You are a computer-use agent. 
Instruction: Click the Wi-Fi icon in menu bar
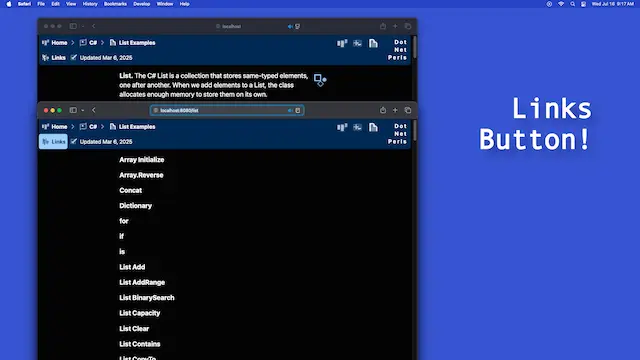click(x=561, y=4)
